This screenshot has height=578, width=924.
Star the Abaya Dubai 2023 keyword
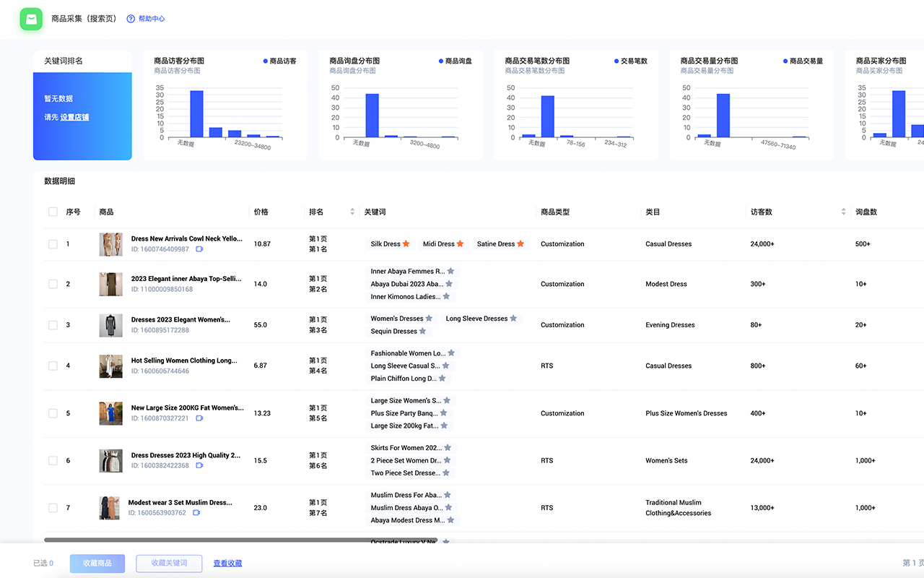click(450, 284)
